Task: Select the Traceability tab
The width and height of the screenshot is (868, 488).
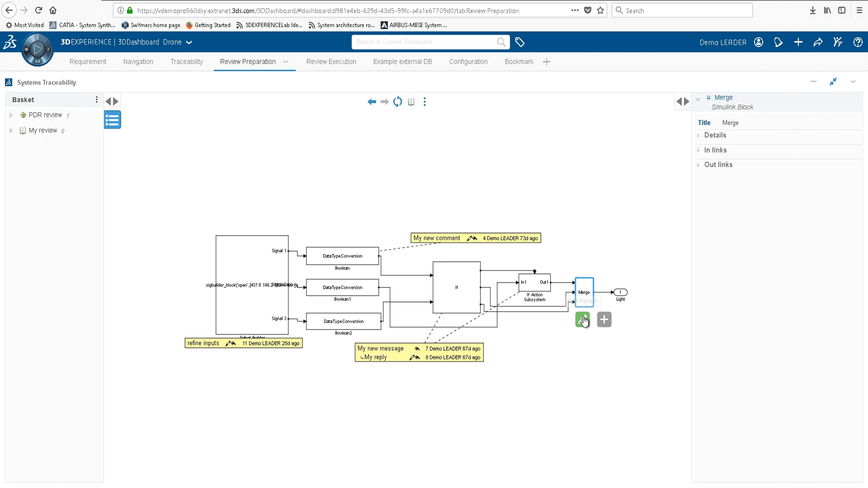Action: (187, 61)
